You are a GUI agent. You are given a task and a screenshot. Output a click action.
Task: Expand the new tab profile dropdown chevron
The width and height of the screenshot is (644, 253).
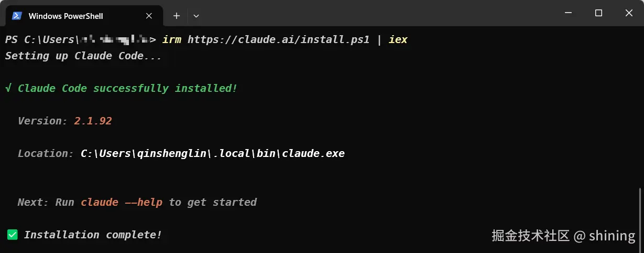pos(196,16)
